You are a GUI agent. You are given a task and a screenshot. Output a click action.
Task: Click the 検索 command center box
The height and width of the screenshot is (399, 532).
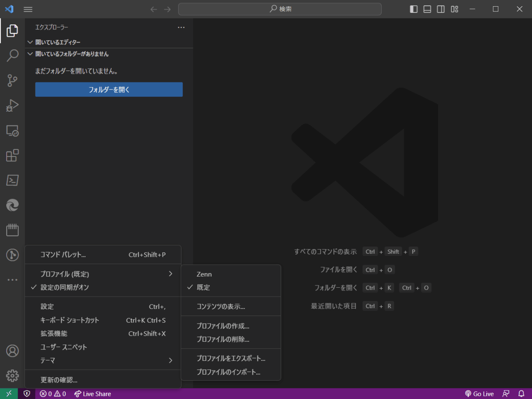pos(280,9)
